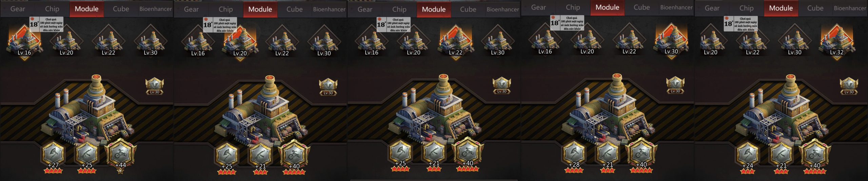The image size is (868, 181).
Task: Switch to Cube tab above the glowing Lv.22 module
Action: (468, 9)
